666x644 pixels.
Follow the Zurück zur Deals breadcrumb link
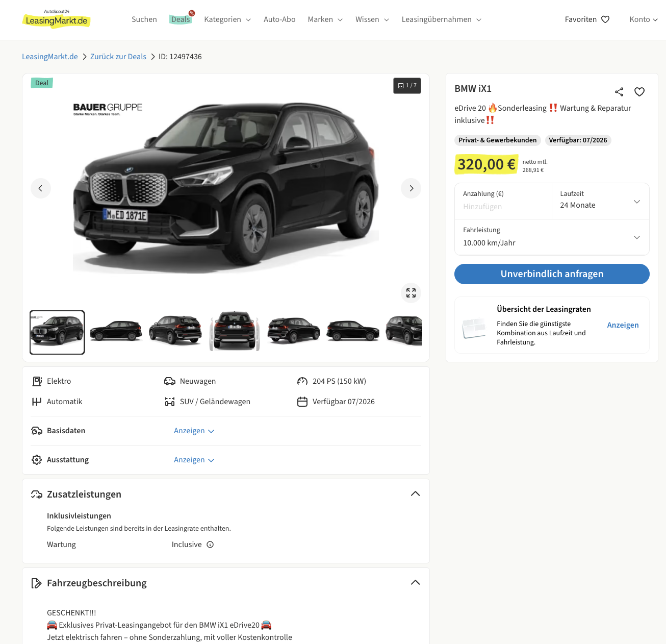(x=118, y=57)
